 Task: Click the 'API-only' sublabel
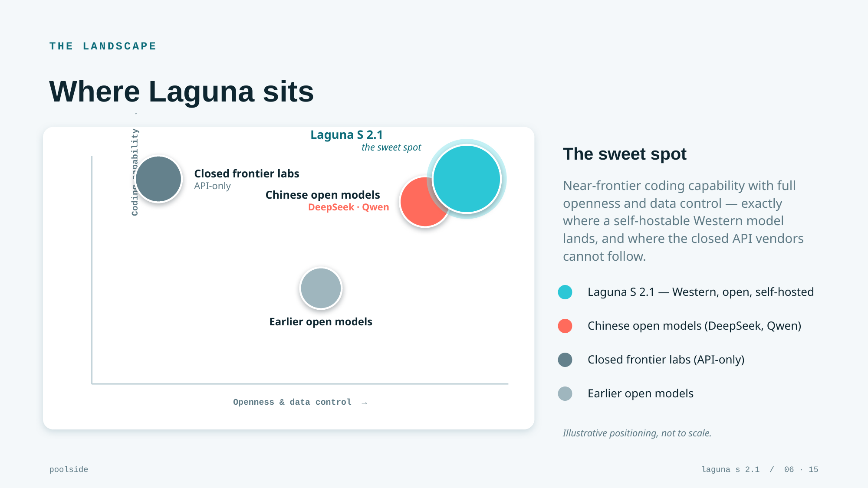pos(212,186)
